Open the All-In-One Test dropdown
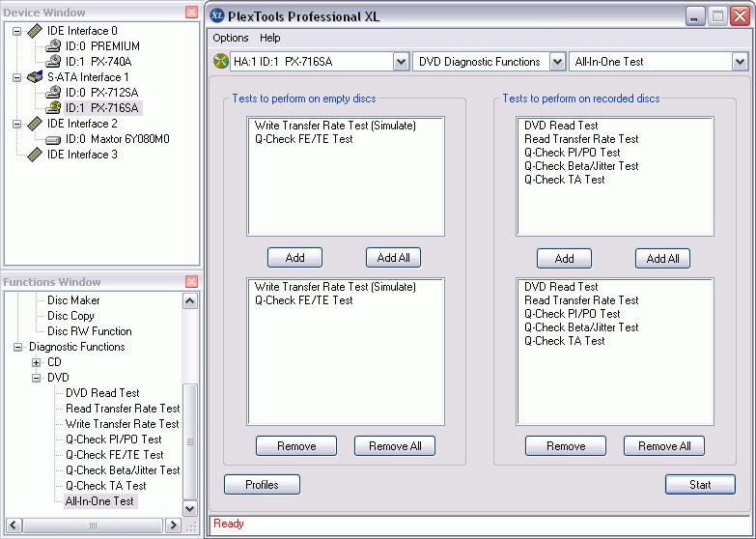Image resolution: width=756 pixels, height=539 pixels. (740, 62)
